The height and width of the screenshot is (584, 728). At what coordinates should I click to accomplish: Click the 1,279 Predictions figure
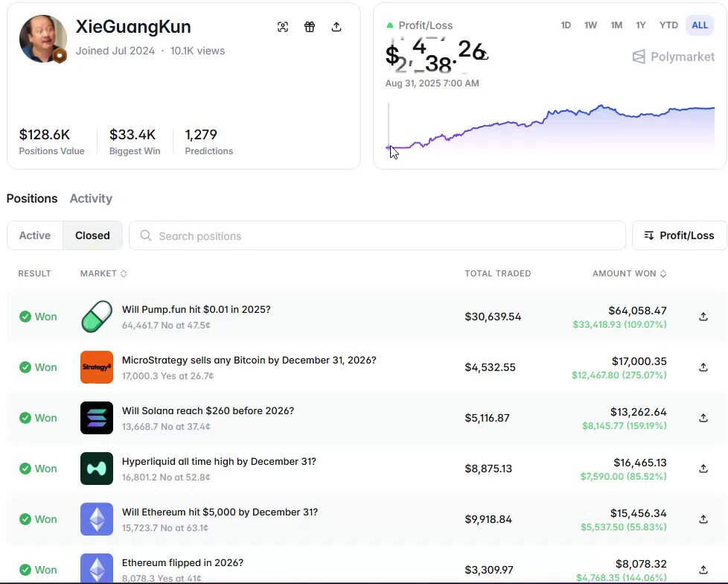coord(200,135)
